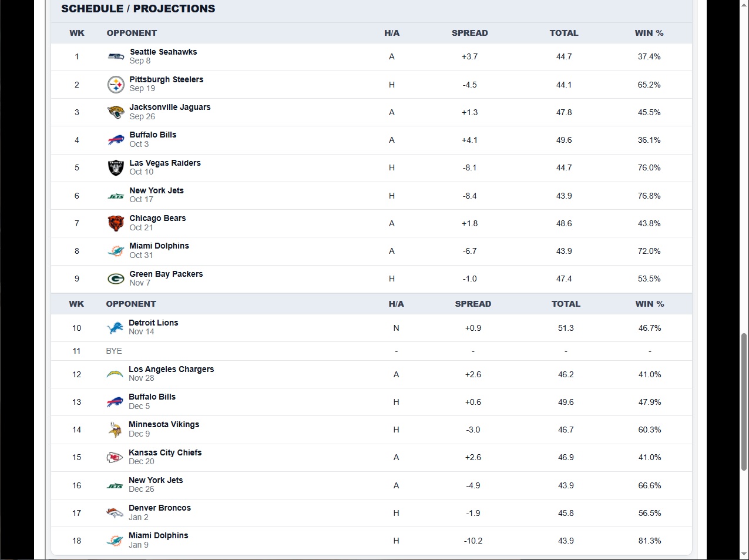This screenshot has width=749, height=560.
Task: Open the week 4 Buffalo Bills link
Action: [153, 135]
